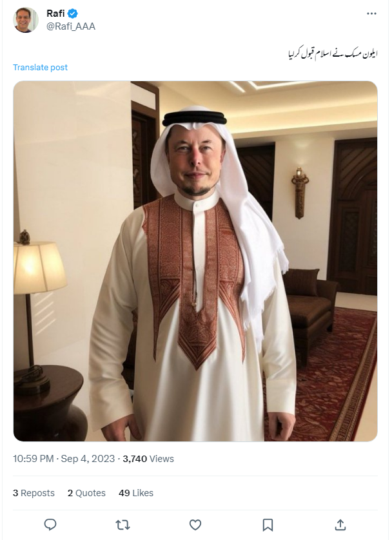
Task: Show the 2 Quotes list
Action: point(86,493)
